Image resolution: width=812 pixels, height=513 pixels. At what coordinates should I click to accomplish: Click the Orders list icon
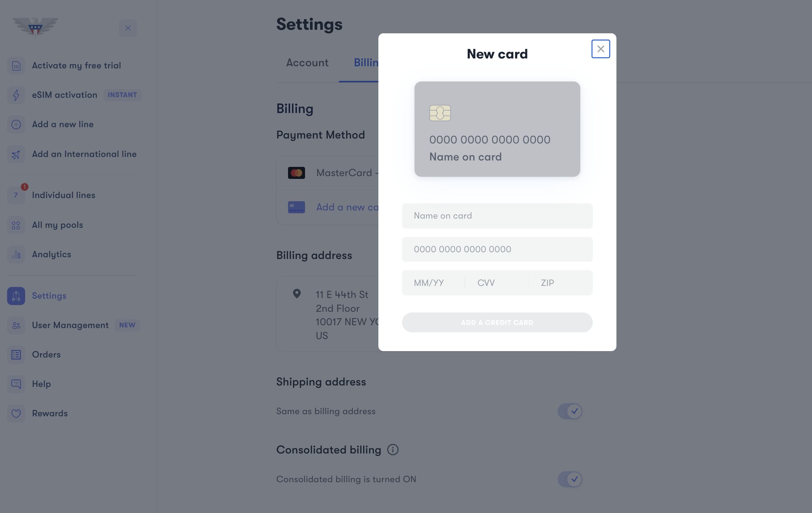point(16,355)
